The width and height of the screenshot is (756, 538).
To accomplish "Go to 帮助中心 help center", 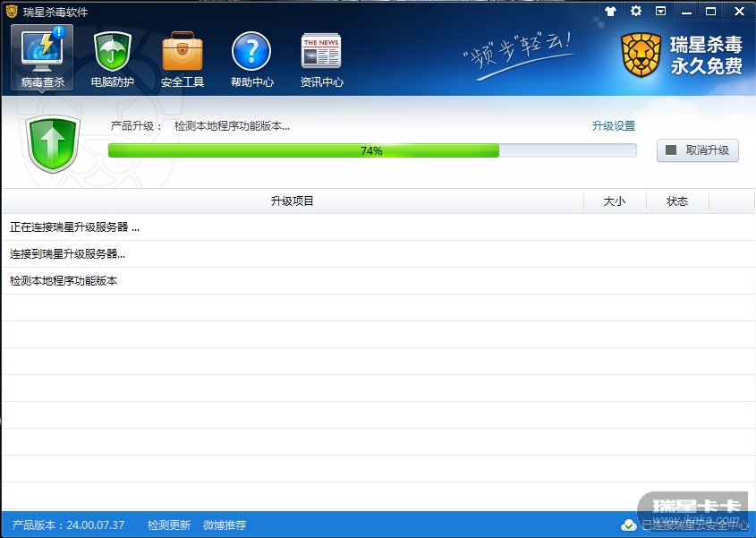I will [x=251, y=59].
